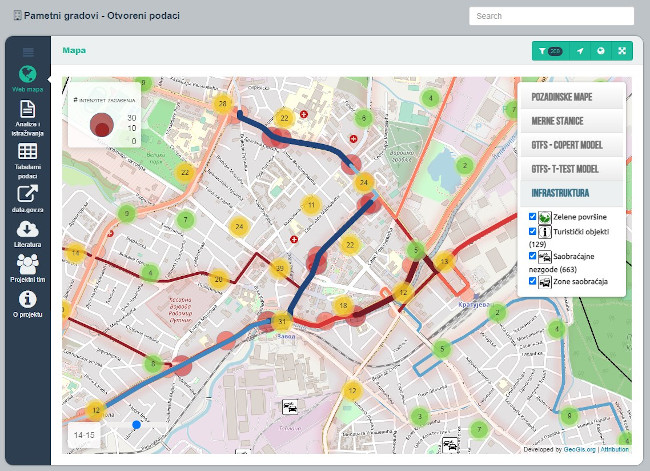Open the Web mapa globe icon
This screenshot has width=650, height=471.
[28, 74]
